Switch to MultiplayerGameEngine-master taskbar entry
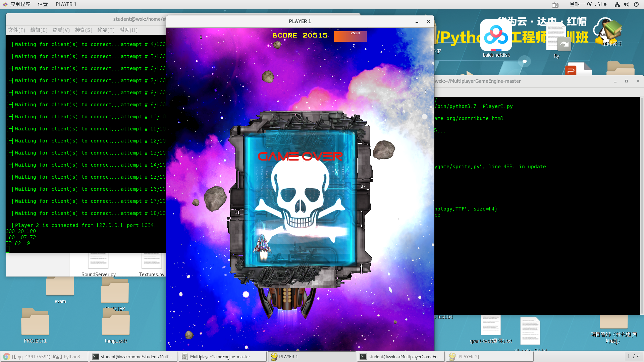 pos(223,357)
